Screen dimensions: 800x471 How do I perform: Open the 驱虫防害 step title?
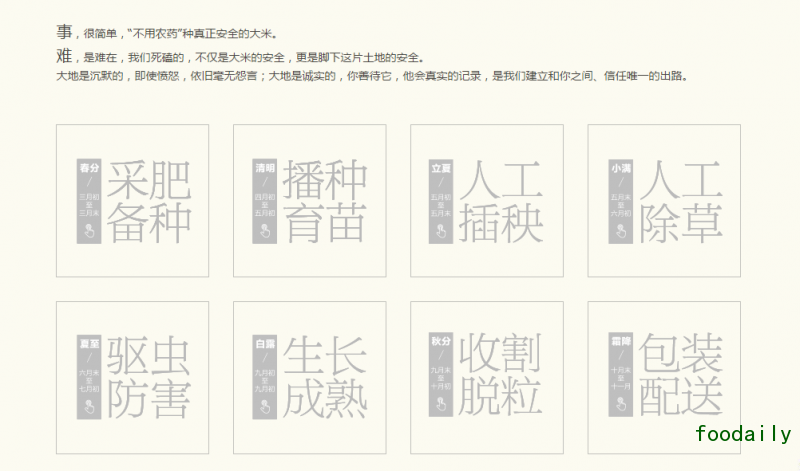[x=149, y=376]
